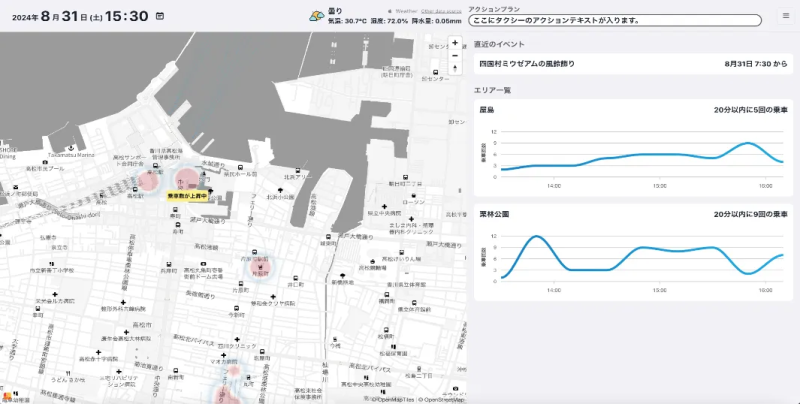
Task: Click the hotspot marker at 片原町
Action: point(261,265)
